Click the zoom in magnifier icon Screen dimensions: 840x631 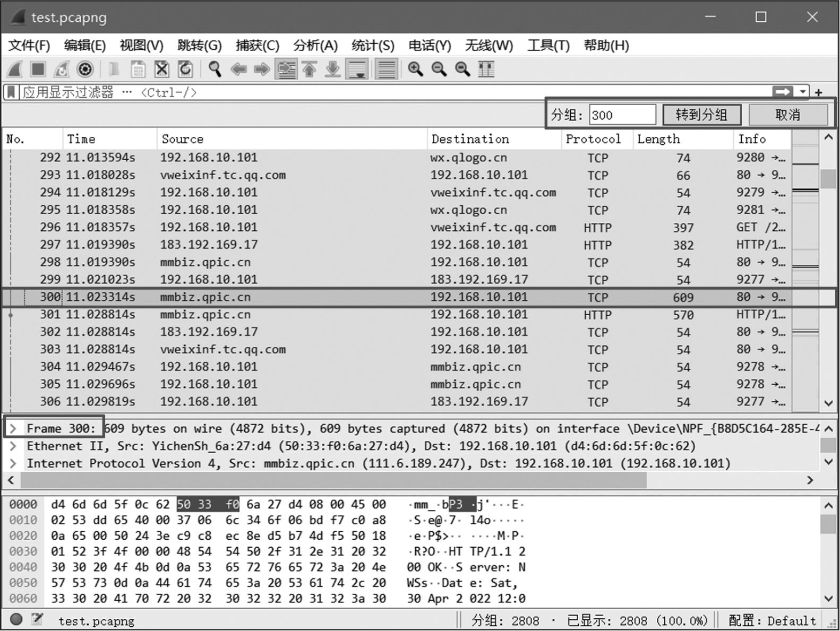[x=415, y=70]
